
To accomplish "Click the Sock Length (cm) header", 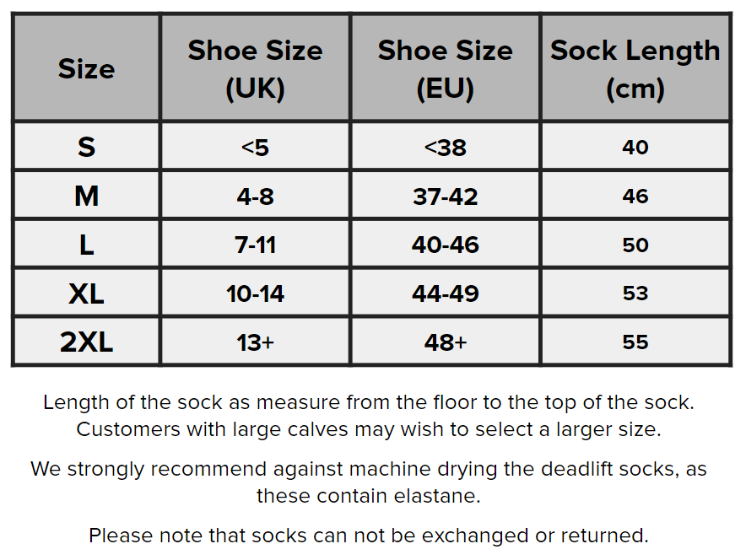I will tap(635, 68).
